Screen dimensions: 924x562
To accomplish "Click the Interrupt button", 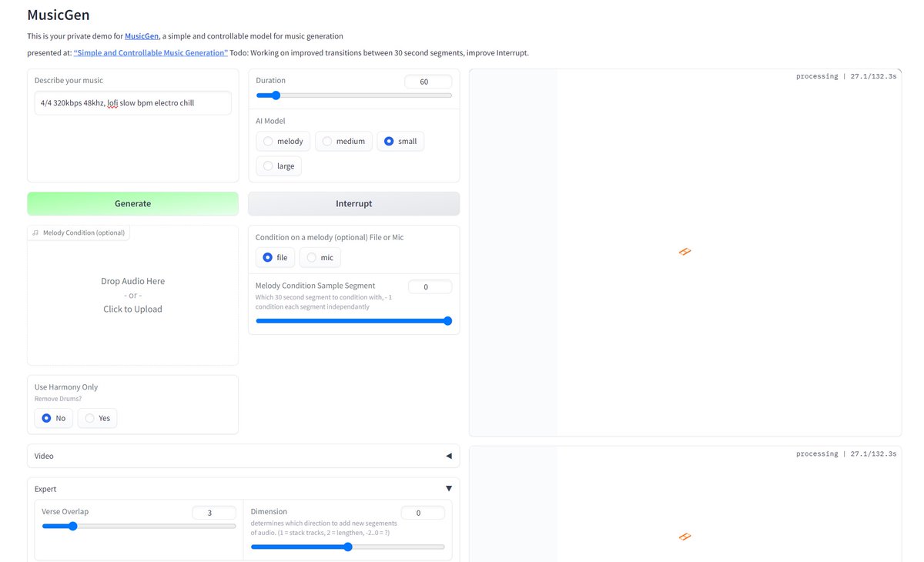I will [353, 203].
